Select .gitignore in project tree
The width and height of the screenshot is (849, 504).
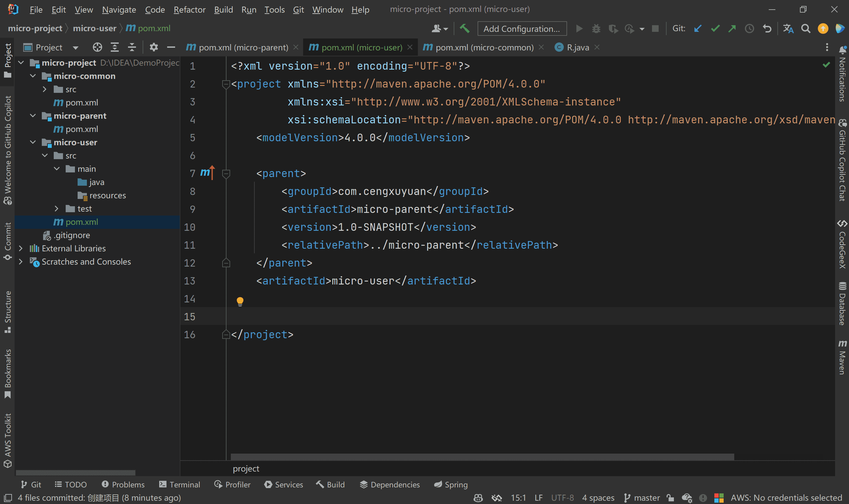67,235
